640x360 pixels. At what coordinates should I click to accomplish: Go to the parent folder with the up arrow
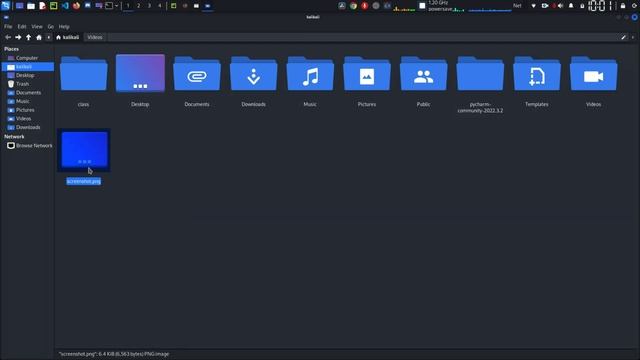pos(29,37)
